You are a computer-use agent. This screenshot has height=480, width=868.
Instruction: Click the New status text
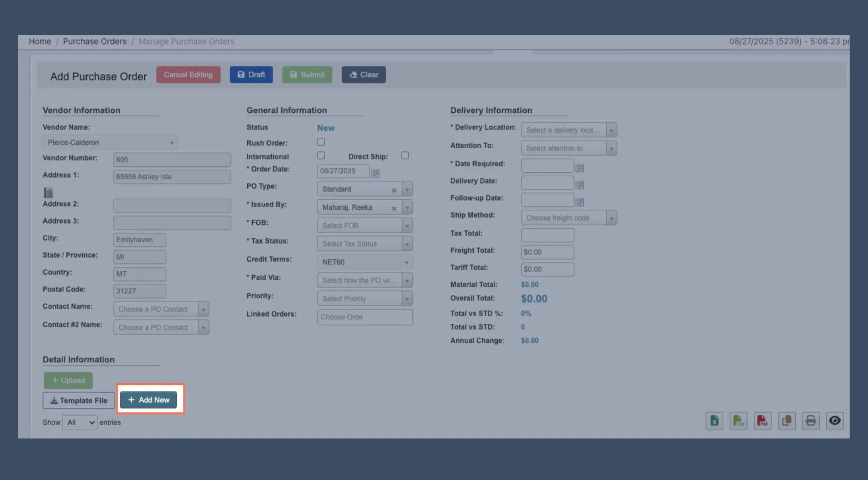tap(325, 128)
